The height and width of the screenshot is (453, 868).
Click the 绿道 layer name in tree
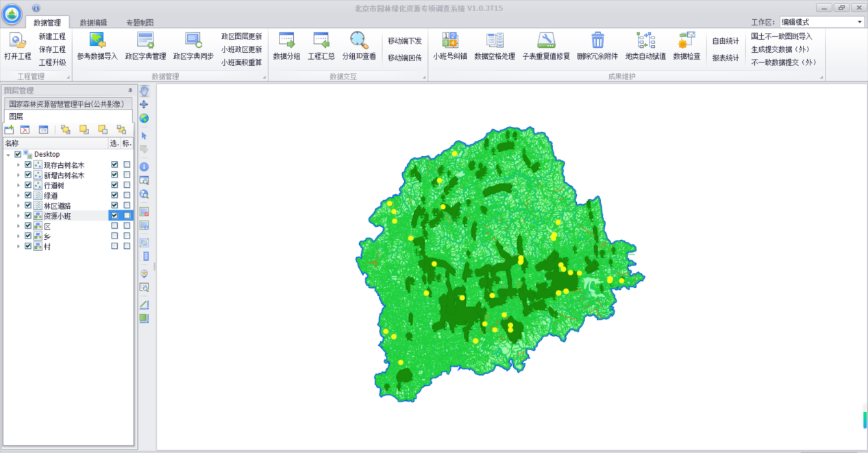pos(51,195)
